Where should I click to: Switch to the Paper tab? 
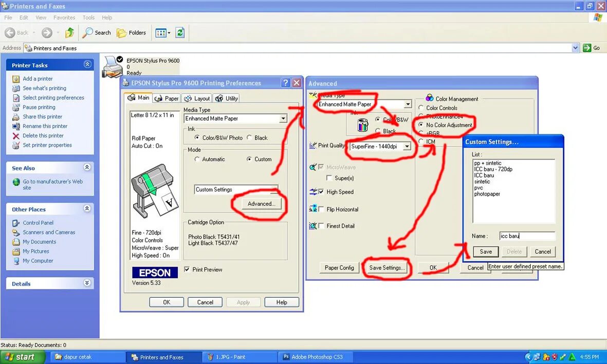point(167,98)
